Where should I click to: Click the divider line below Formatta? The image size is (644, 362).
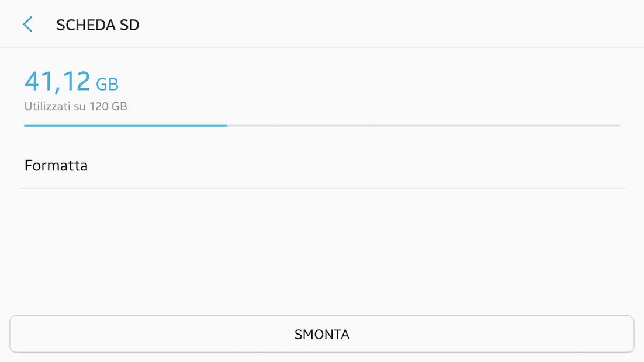point(321,188)
